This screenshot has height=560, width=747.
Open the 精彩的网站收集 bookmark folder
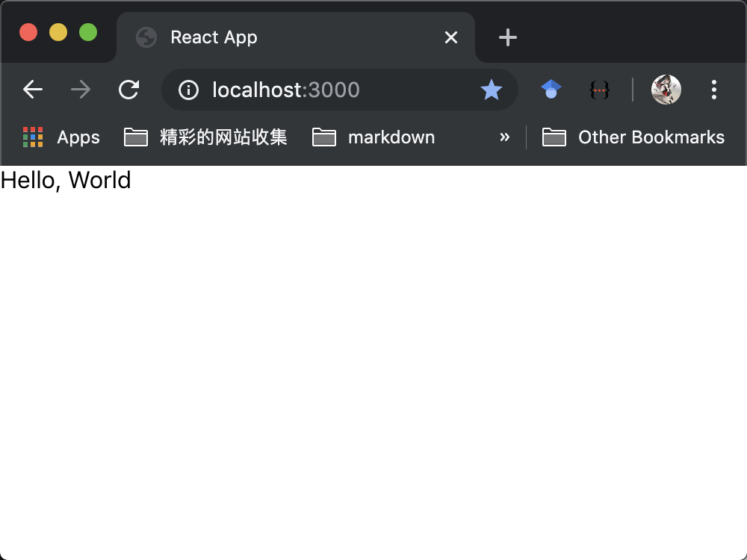205,137
